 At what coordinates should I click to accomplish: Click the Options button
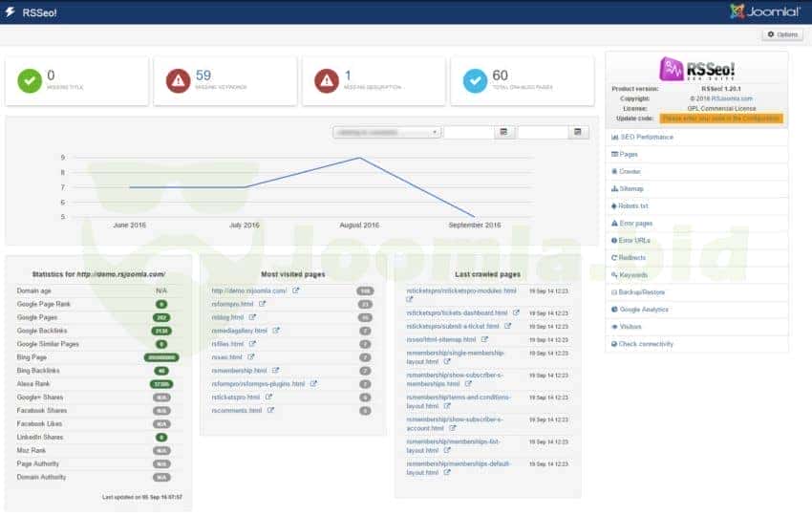point(781,34)
